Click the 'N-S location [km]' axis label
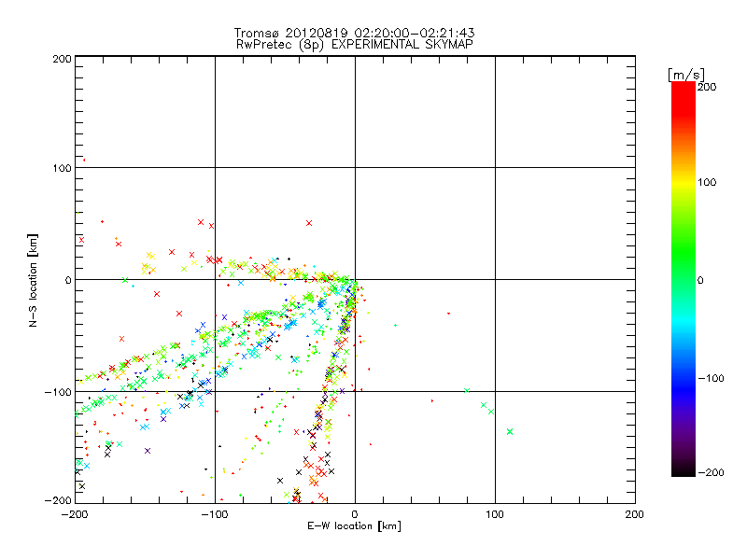Image resolution: width=747 pixels, height=560 pixels. (33, 281)
